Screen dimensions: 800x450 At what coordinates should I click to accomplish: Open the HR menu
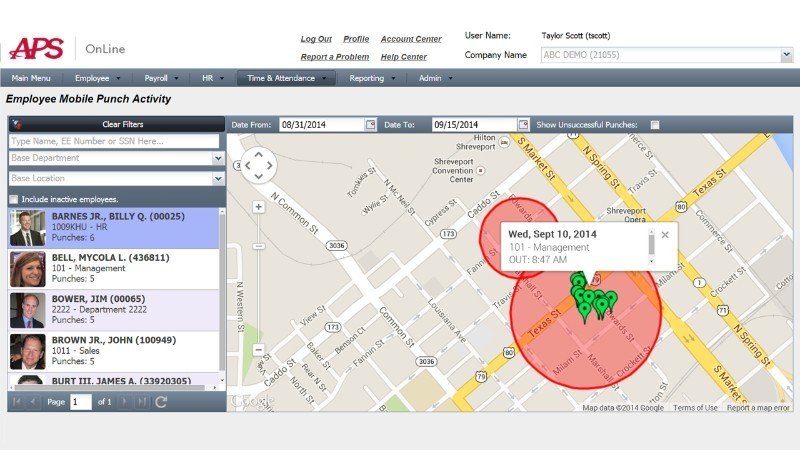click(x=212, y=78)
